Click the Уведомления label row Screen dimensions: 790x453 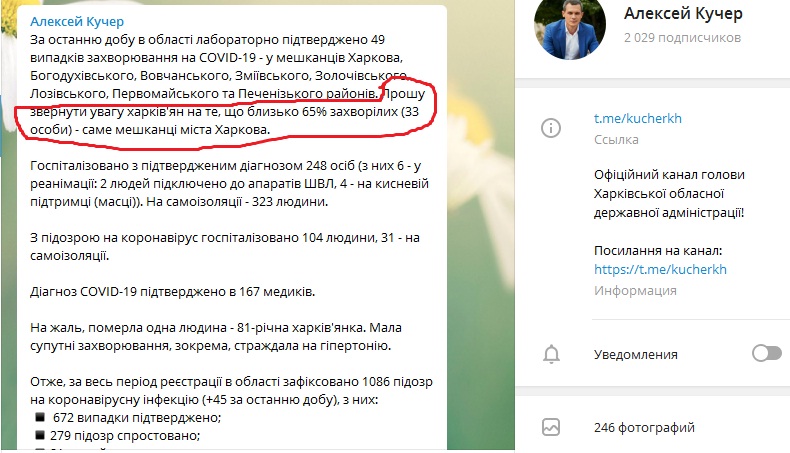coord(653,354)
